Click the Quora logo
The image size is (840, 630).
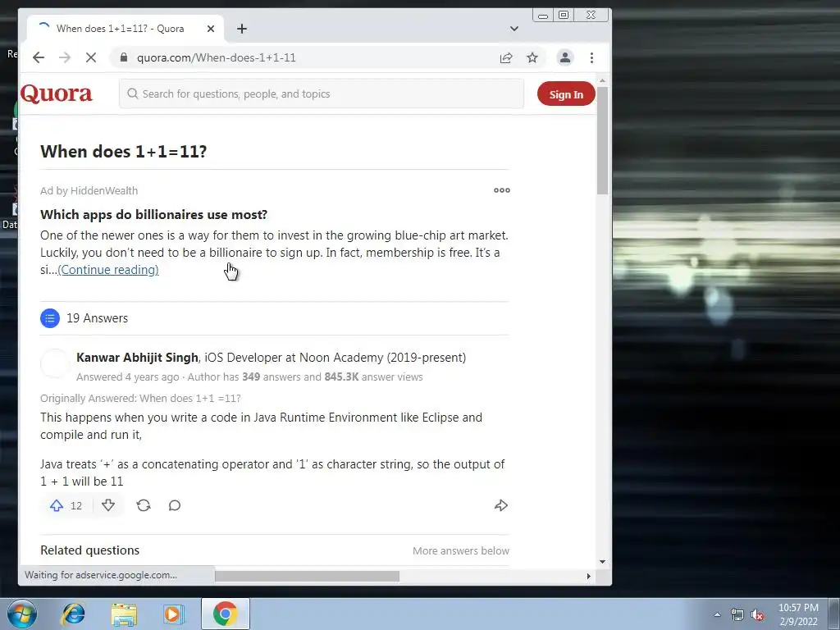point(57,94)
